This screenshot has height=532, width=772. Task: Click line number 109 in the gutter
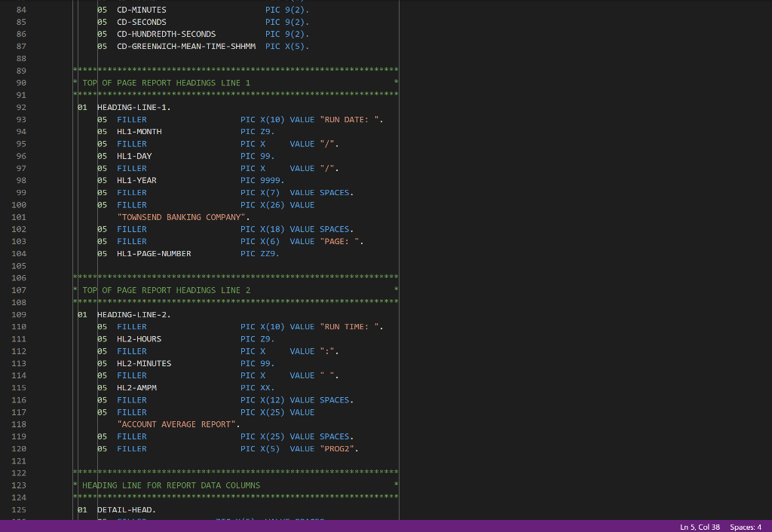pos(18,314)
